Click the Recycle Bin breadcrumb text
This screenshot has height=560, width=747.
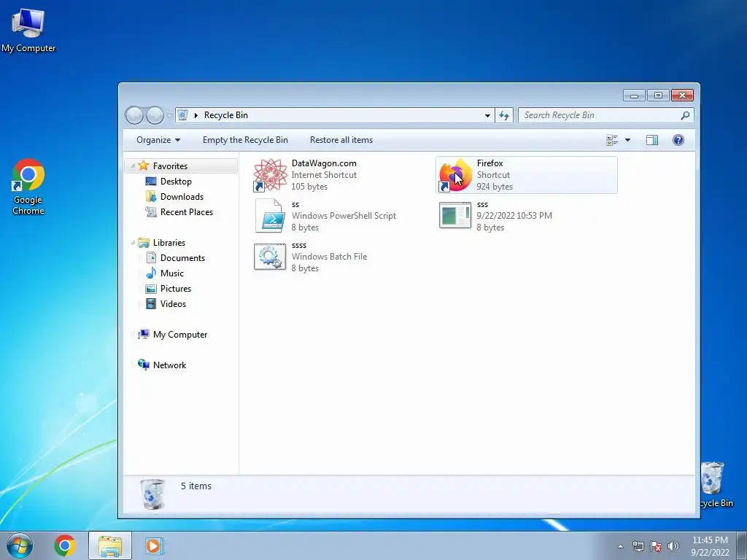coord(226,115)
